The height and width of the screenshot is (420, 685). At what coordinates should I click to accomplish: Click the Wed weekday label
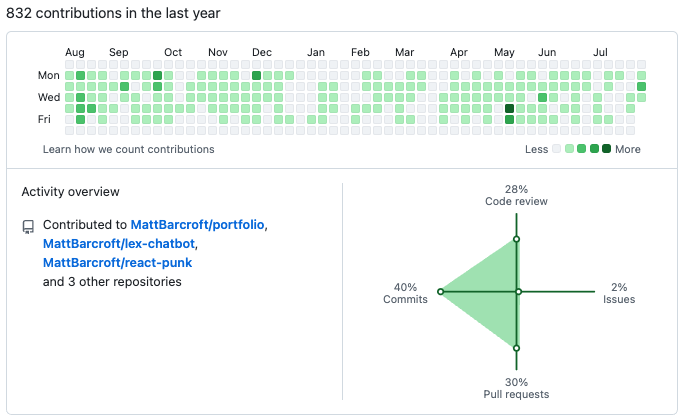coord(49,97)
